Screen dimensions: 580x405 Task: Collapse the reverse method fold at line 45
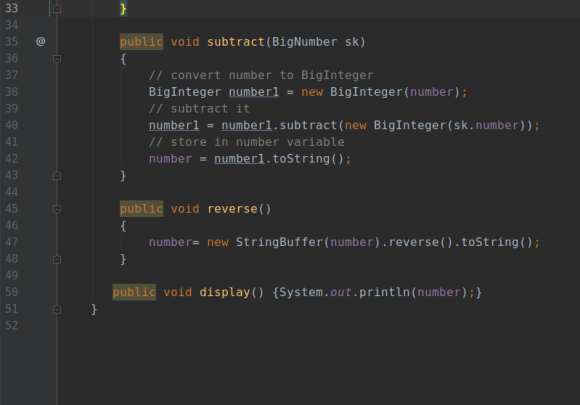(x=57, y=209)
